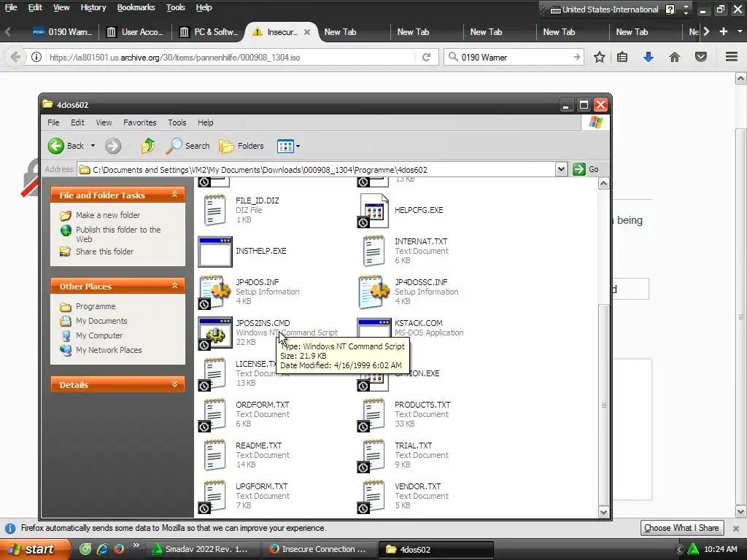Select the FILE_ID.DIZ file icon

pyautogui.click(x=215, y=210)
